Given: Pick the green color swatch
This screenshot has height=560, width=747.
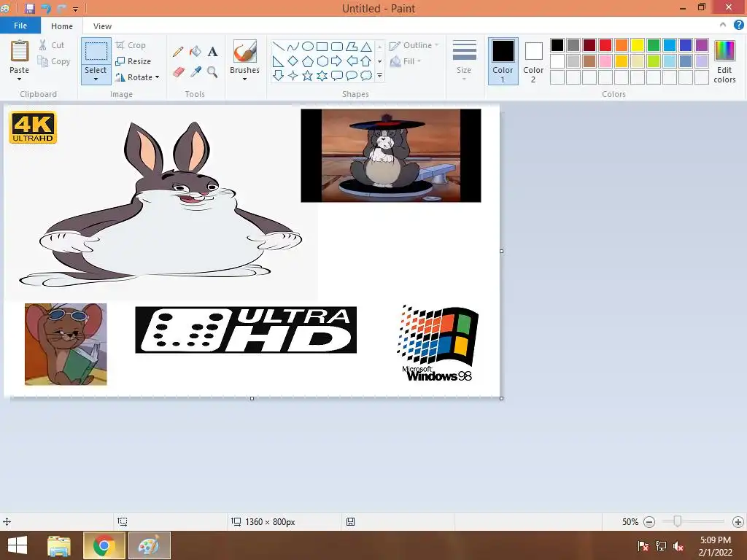Looking at the screenshot, I should pos(654,45).
